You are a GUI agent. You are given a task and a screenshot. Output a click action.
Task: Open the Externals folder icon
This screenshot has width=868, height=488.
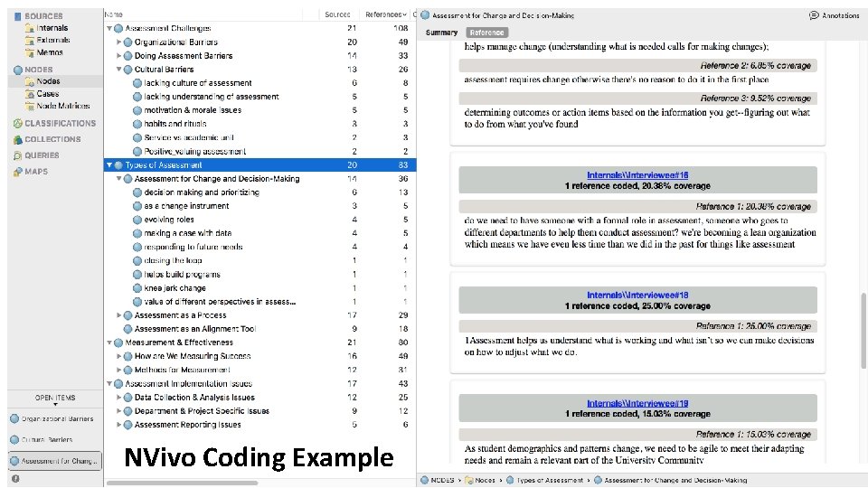(x=29, y=41)
